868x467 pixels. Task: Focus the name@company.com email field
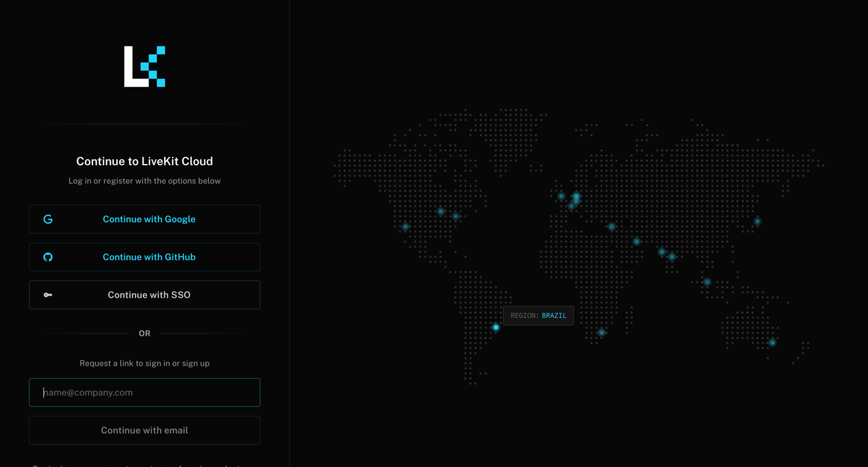pyautogui.click(x=145, y=392)
